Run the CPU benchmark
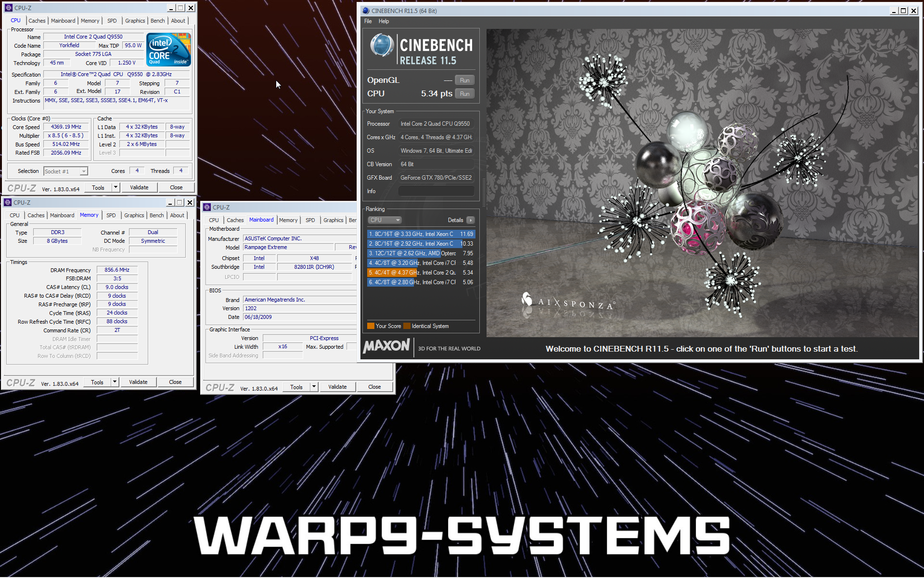This screenshot has height=578, width=924. [464, 94]
